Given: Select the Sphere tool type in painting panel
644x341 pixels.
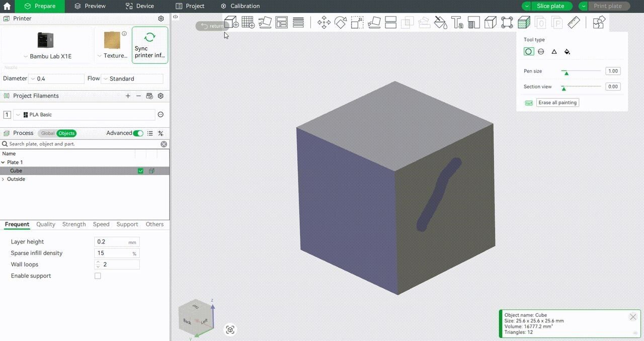Looking at the screenshot, I should click(541, 51).
